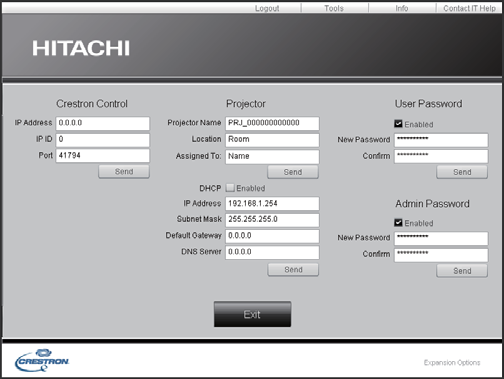The width and height of the screenshot is (504, 379).
Task: Click the Hitachi logo
Action: click(81, 48)
